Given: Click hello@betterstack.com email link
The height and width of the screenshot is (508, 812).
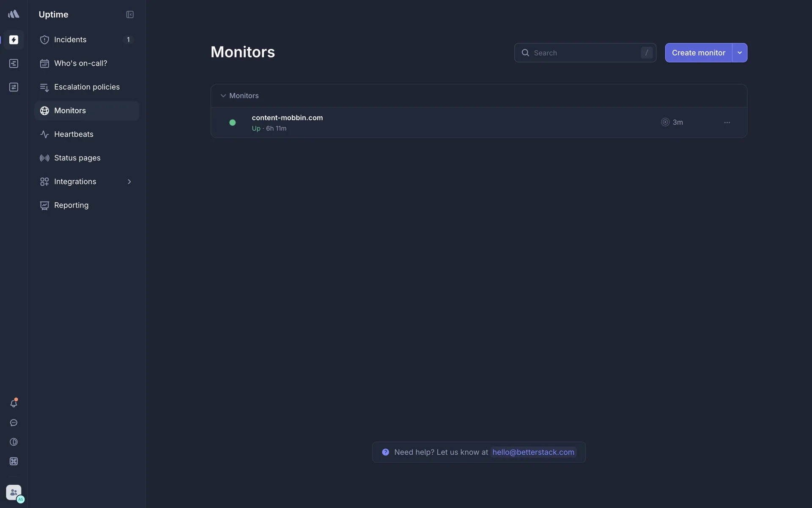Looking at the screenshot, I should [533, 452].
